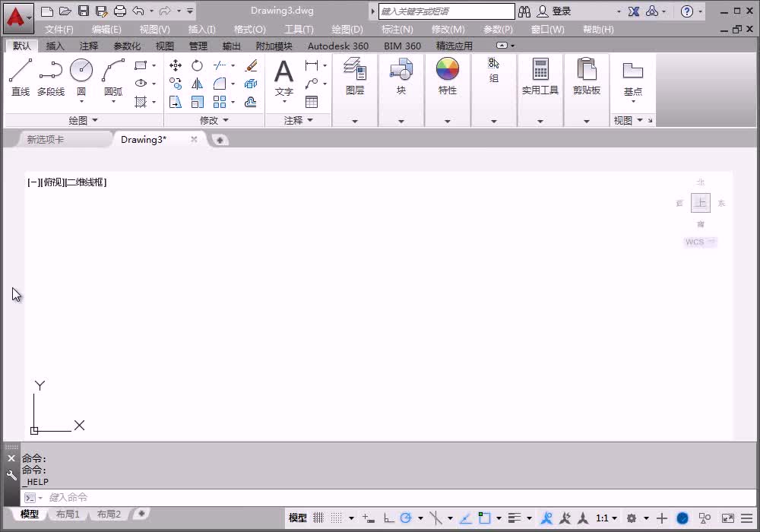This screenshot has height=532, width=760.
Task: Expand the Circle (圆) tool options arrow
Action: pos(81,102)
